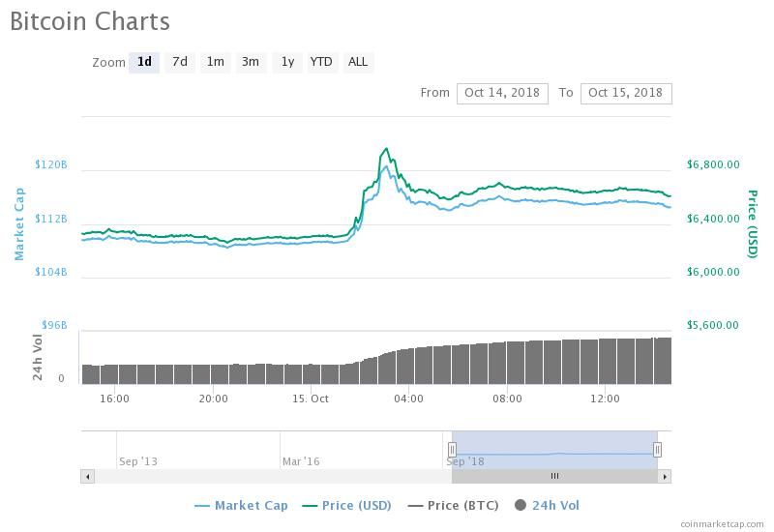The height and width of the screenshot is (532, 774).
Task: Click the right range handle in navigator
Action: click(x=658, y=450)
